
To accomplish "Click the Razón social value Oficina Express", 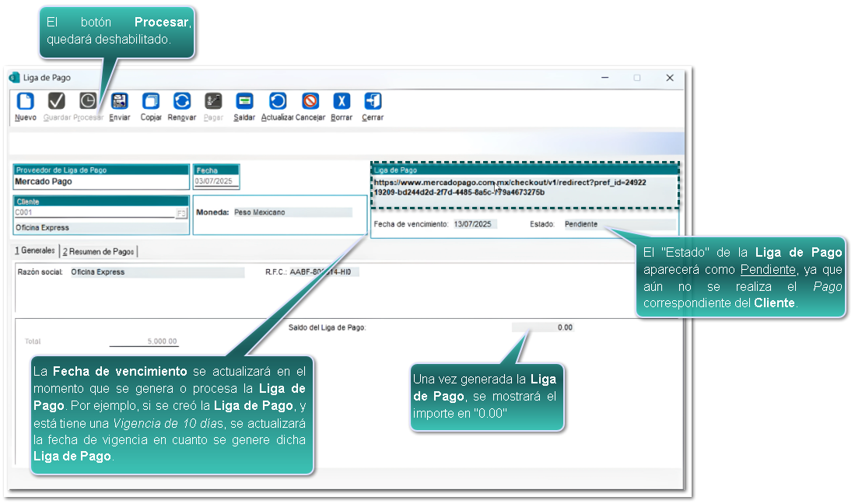I will [157, 272].
